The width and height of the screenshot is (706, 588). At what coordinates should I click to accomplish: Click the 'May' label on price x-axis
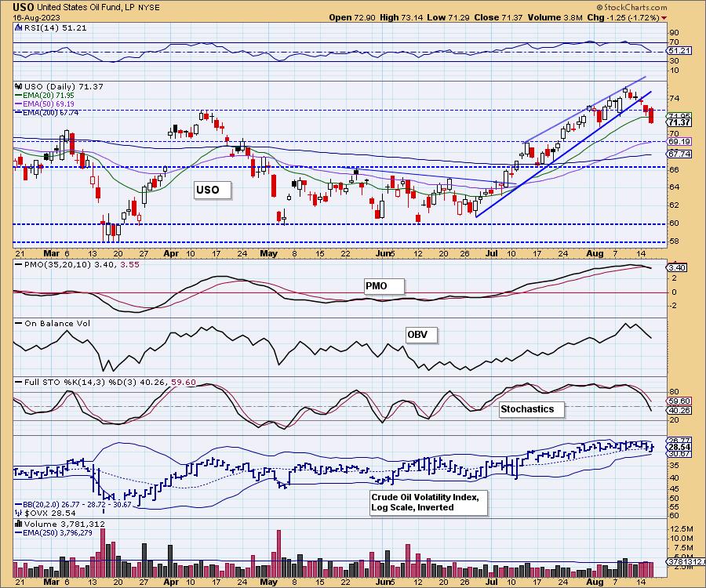click(x=269, y=254)
